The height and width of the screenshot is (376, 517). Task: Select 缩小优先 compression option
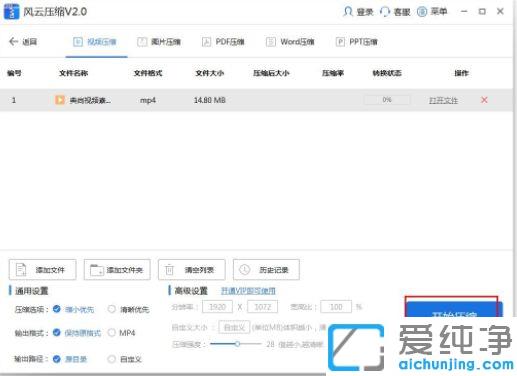57,309
